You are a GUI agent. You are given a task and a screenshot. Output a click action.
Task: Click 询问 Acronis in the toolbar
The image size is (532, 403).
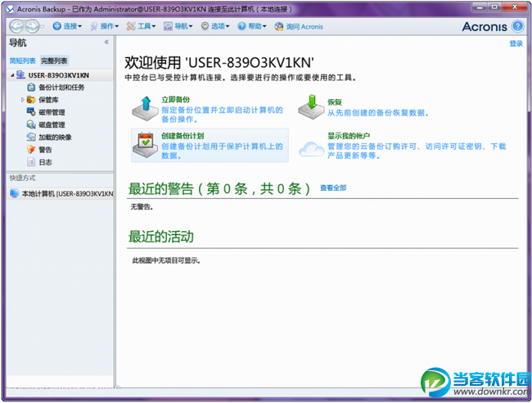pyautogui.click(x=299, y=26)
